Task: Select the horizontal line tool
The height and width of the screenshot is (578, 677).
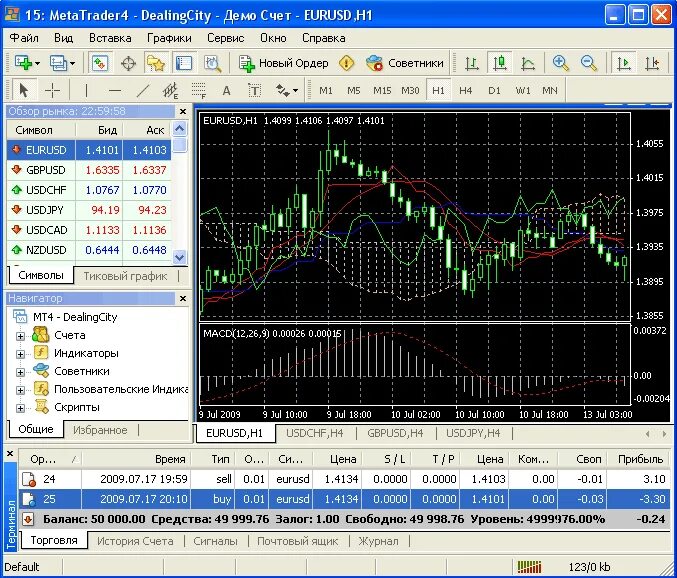Action: tap(114, 90)
